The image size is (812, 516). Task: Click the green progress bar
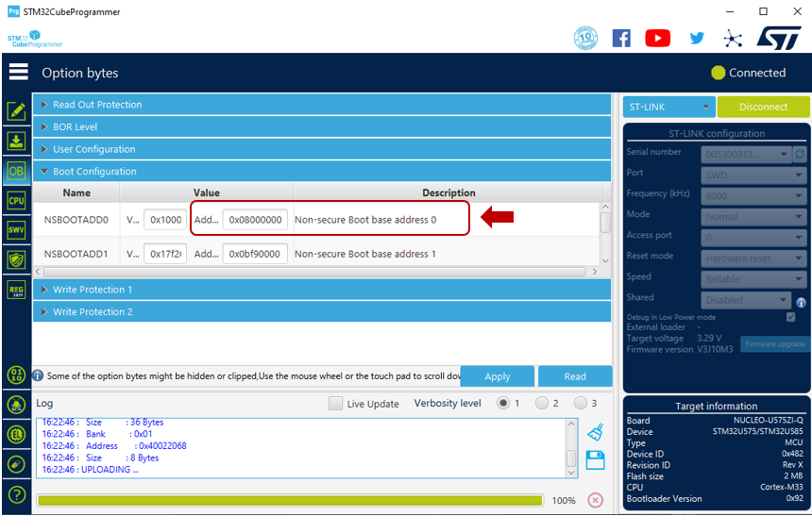pyautogui.click(x=290, y=501)
